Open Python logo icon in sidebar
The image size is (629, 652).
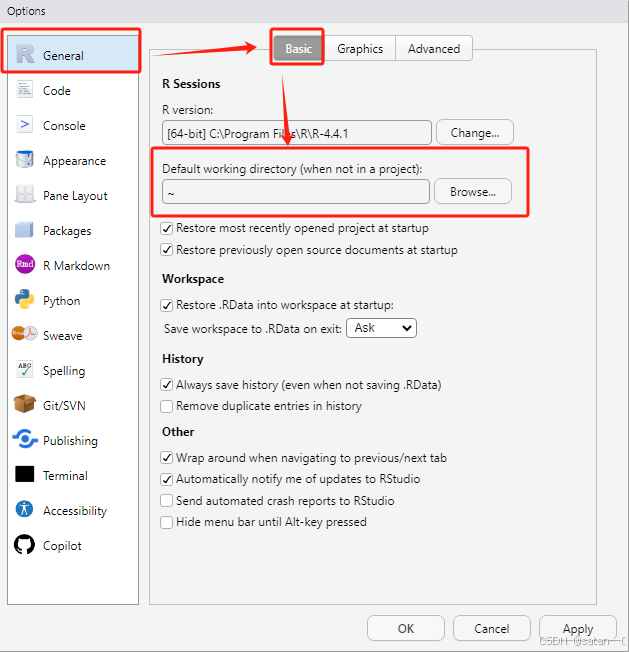25,300
